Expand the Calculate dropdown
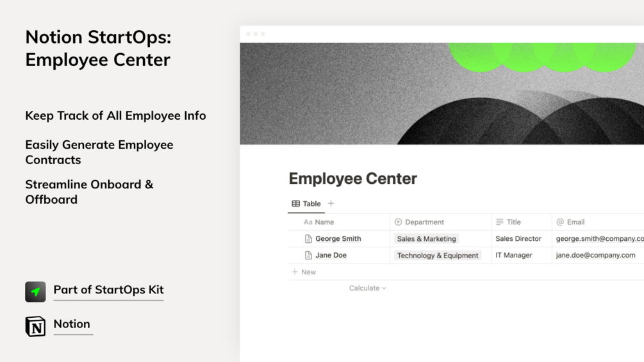This screenshot has height=362, width=644. coord(368,288)
